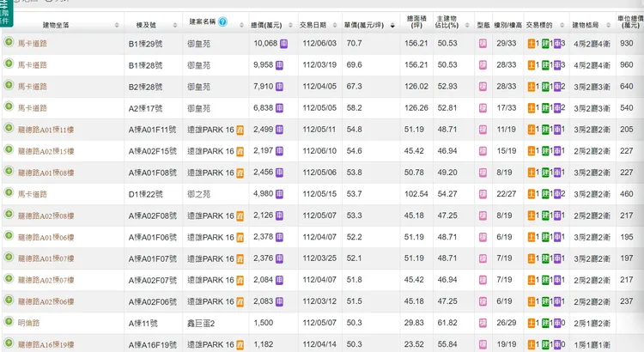644x352 pixels.
Task: Click the purple parking icon next to 6,838
Action: click(279, 108)
